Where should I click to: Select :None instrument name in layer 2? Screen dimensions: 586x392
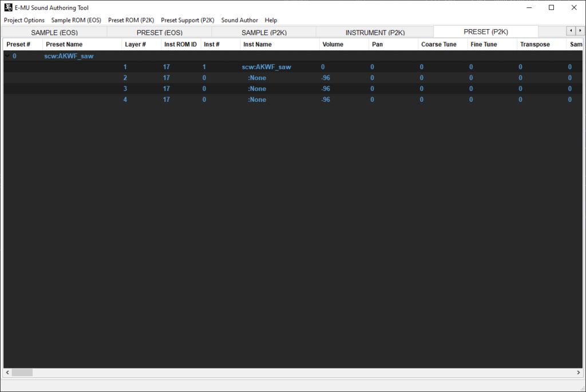click(257, 78)
